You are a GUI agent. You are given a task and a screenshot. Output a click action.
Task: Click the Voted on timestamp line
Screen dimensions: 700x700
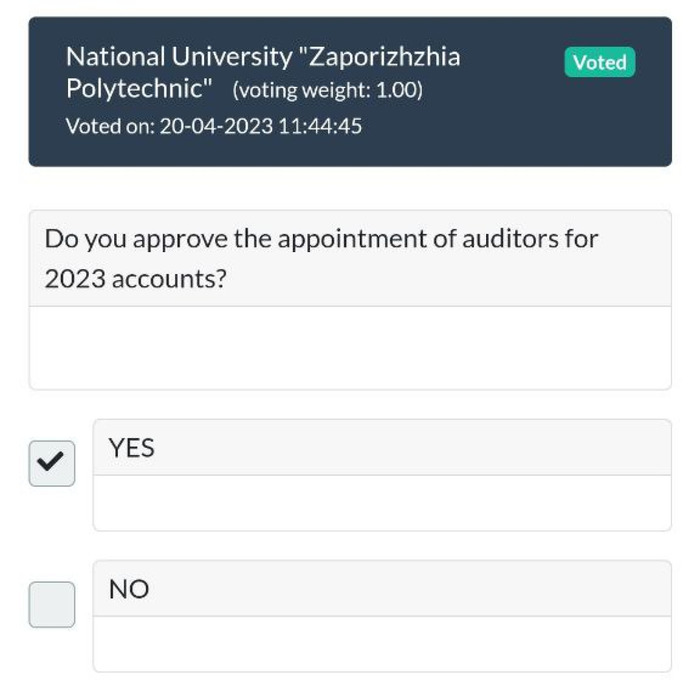pos(213,126)
